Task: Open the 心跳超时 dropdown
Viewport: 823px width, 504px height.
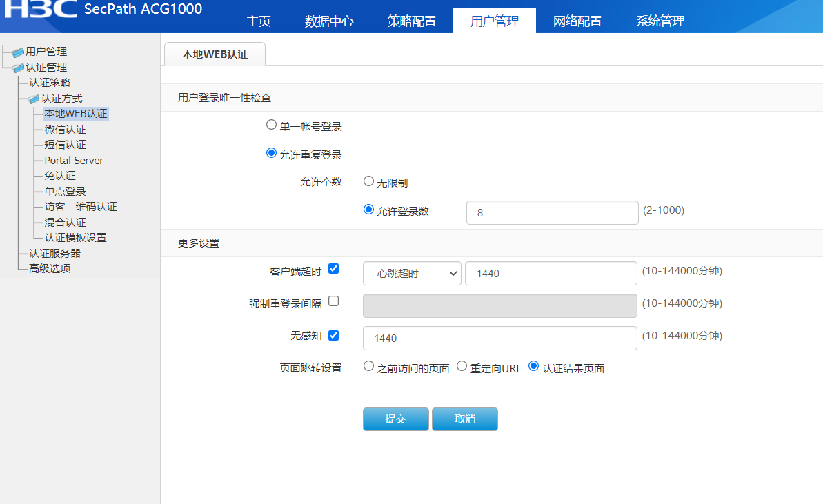Action: pos(412,274)
